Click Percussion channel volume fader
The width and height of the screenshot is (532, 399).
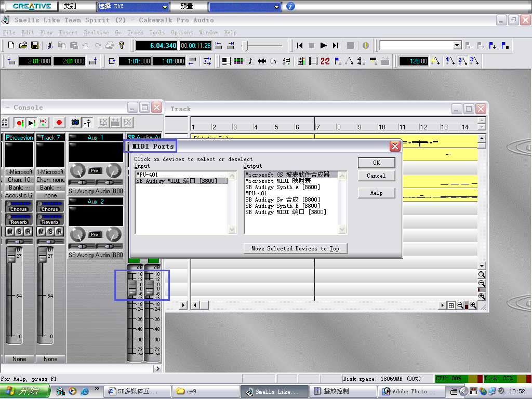11,256
